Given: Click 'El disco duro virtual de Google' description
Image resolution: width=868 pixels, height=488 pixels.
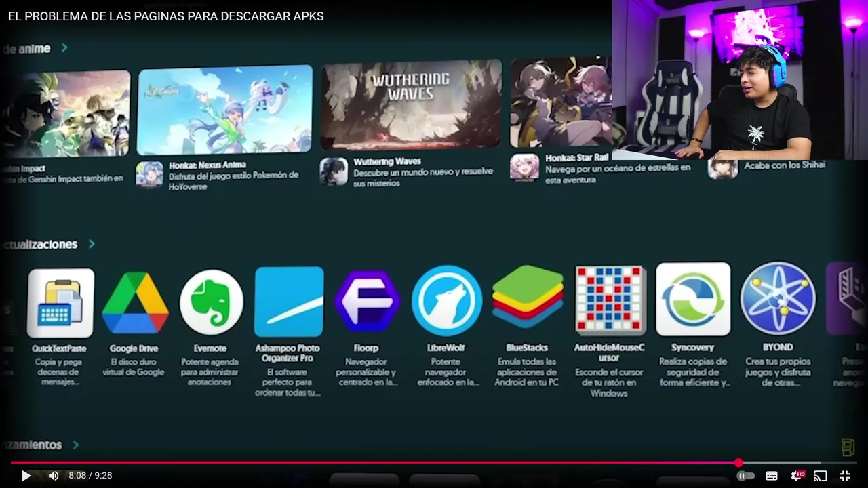Looking at the screenshot, I should [x=134, y=367].
